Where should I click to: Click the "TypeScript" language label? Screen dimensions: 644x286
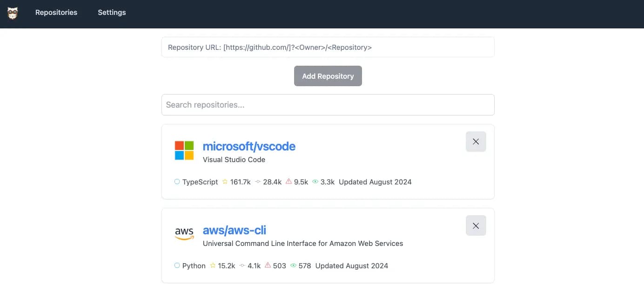[200, 182]
